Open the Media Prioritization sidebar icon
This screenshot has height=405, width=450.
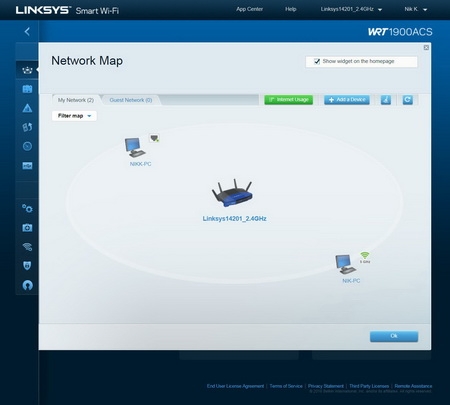pos(27,127)
